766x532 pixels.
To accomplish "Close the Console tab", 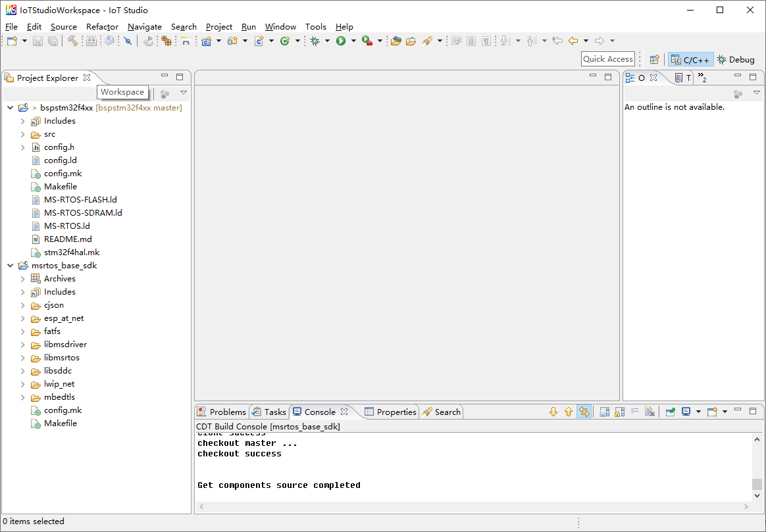I will pos(344,412).
